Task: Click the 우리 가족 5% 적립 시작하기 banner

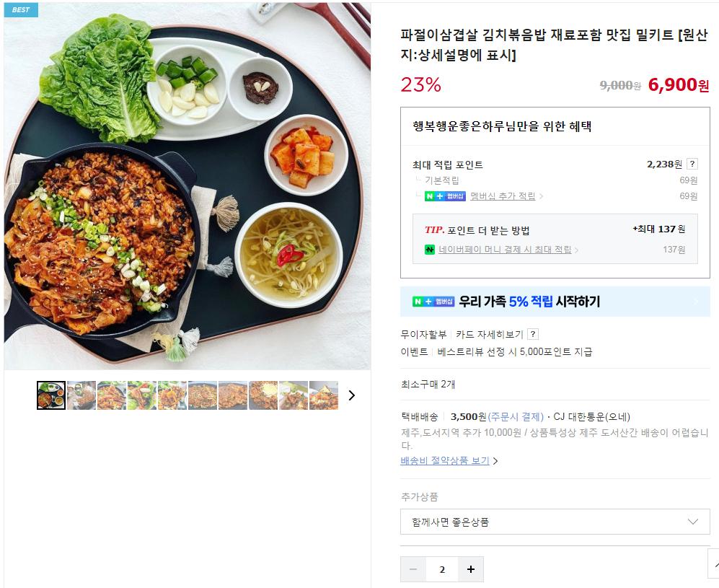Action: click(x=555, y=302)
